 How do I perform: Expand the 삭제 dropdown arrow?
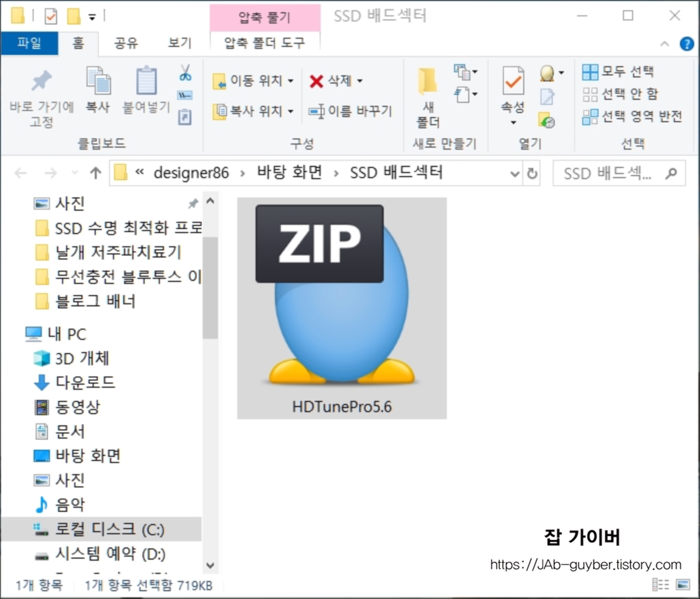coord(360,81)
